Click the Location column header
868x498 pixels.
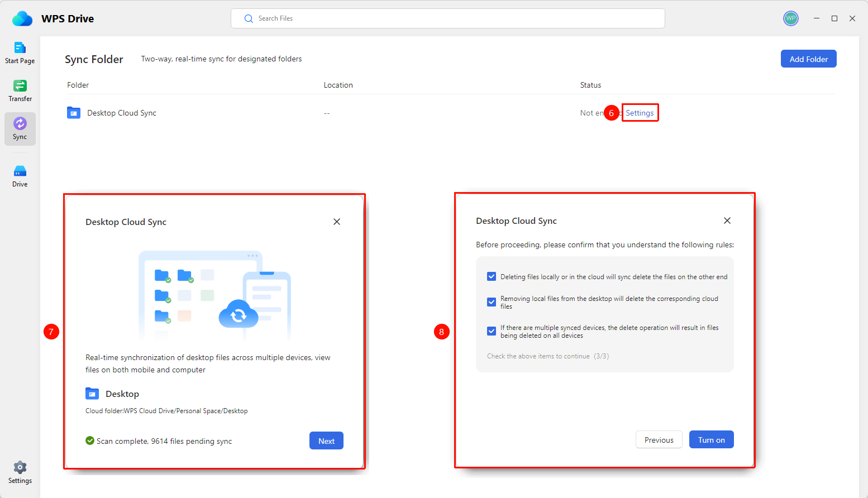coord(338,85)
